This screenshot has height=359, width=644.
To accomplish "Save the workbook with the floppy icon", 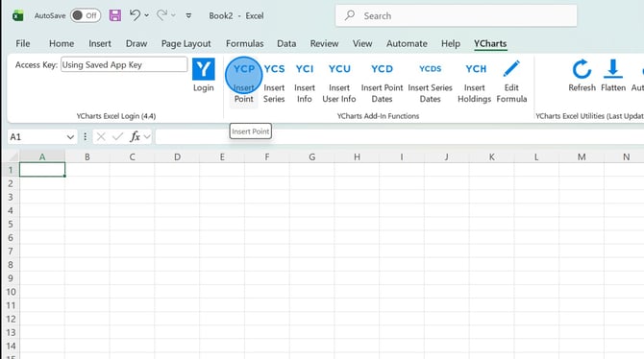I will point(115,15).
